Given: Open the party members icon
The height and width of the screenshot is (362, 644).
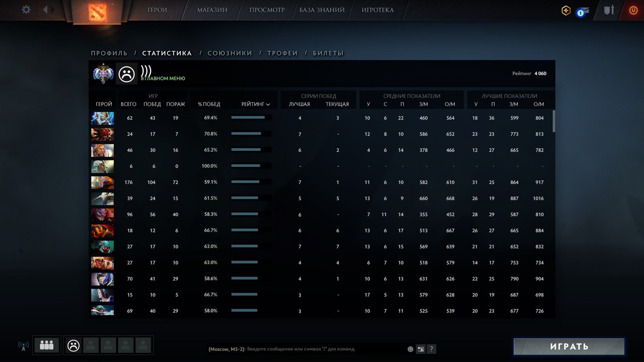Looking at the screenshot, I should coord(47,345).
